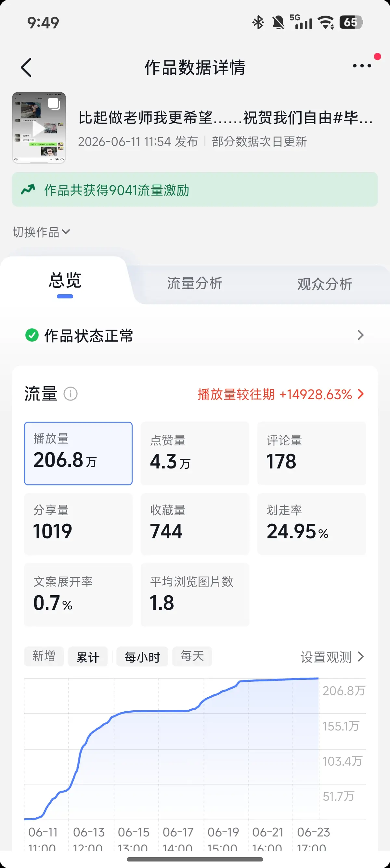Open 播放量较往期 +14928.63% comparison link
390x868 pixels.
[281, 394]
